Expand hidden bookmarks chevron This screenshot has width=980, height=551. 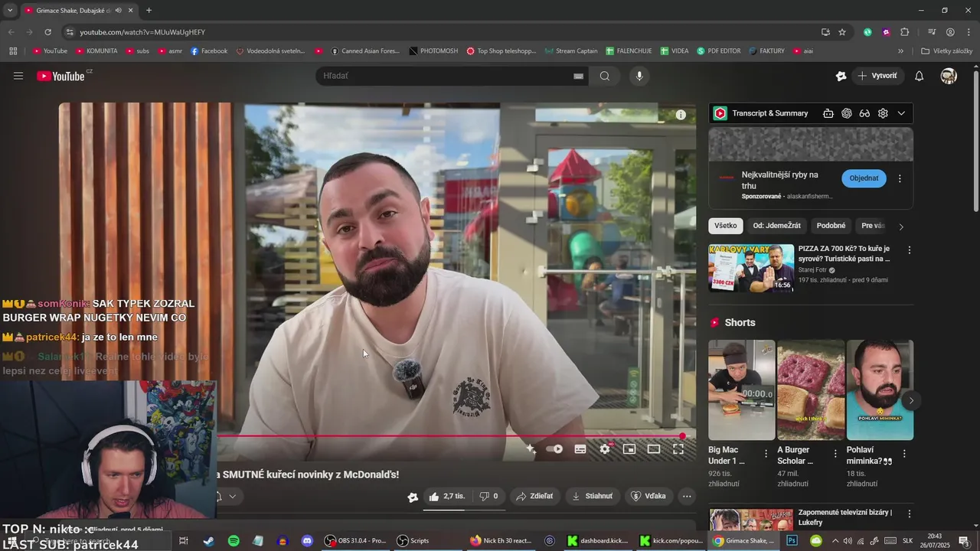click(900, 51)
